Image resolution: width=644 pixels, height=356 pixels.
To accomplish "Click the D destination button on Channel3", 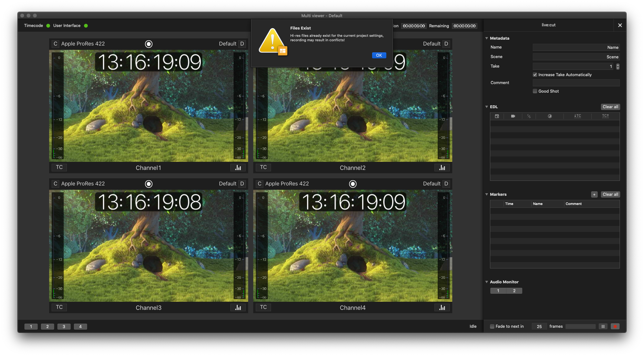I will tap(242, 184).
